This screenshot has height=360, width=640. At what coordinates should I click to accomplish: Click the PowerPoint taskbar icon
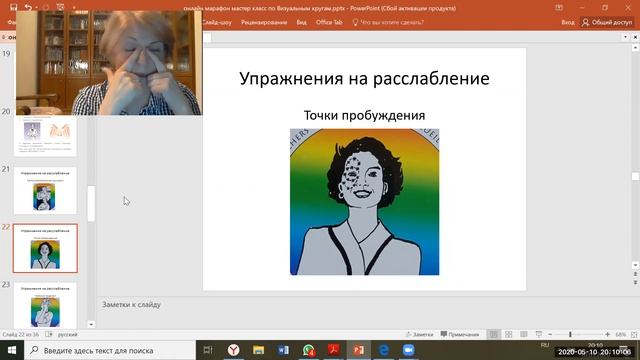pos(359,350)
